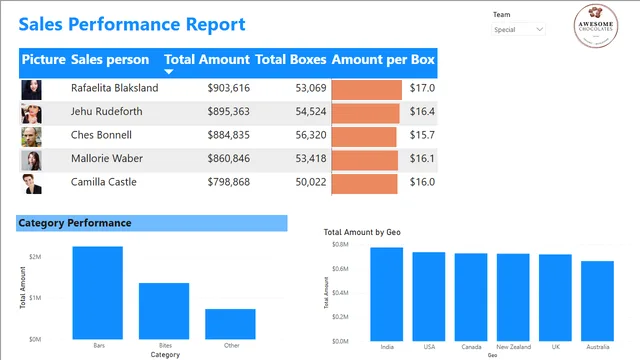Click the $798,868 total amount cell

(229, 182)
